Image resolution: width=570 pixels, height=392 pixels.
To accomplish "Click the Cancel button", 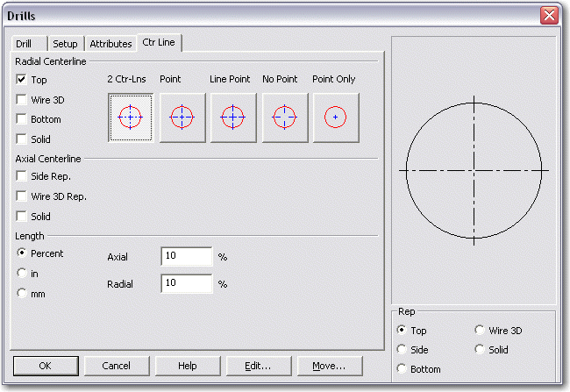I will (x=117, y=366).
